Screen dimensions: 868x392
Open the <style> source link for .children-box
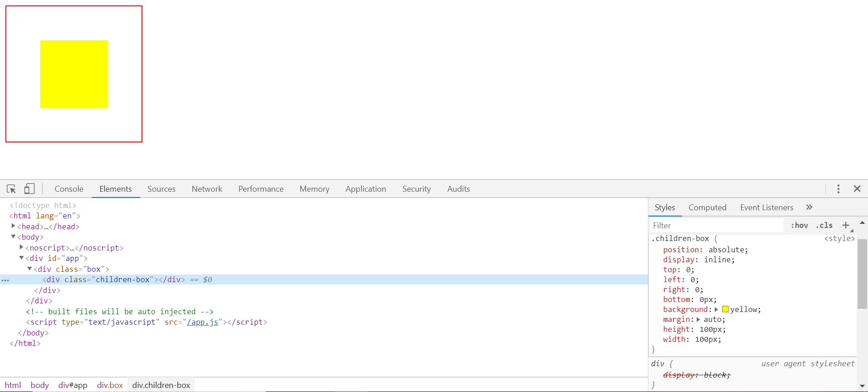[x=840, y=238]
